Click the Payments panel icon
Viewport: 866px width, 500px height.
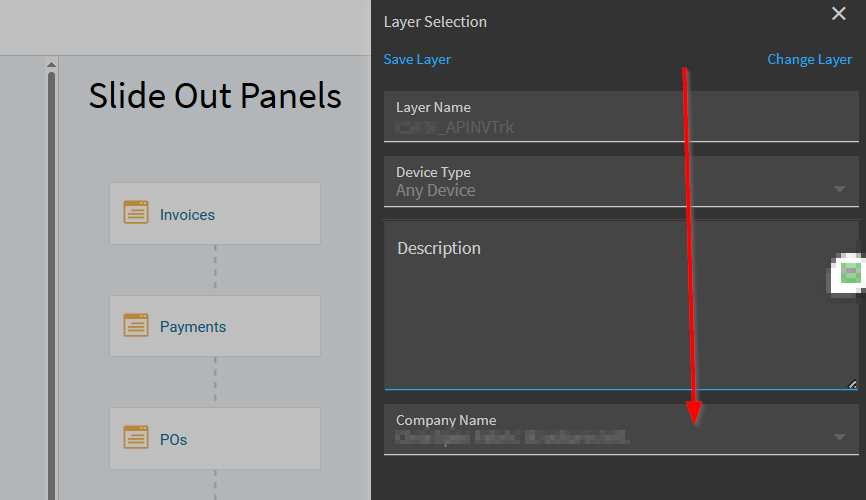click(136, 325)
